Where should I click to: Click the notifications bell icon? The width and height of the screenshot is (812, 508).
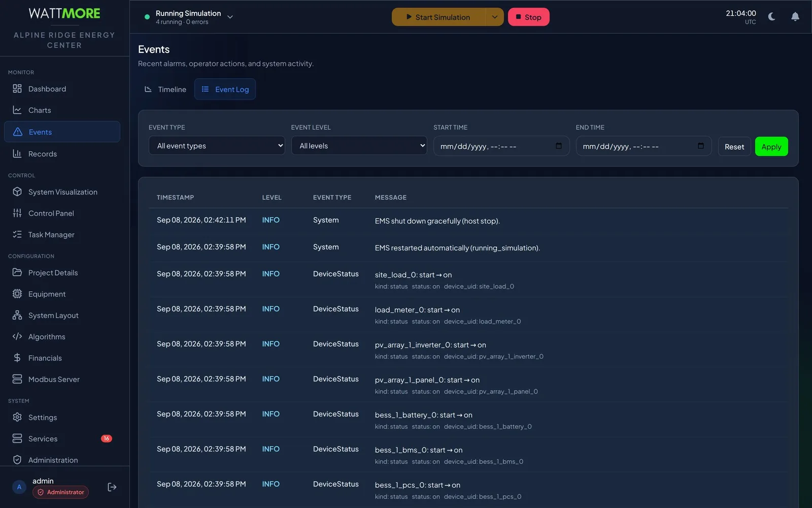(x=795, y=17)
